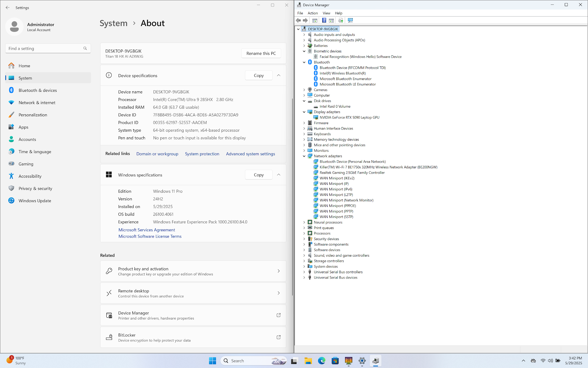This screenshot has height=368, width=588.
Task: Click System breadcrumb in Settings header
Action: (114, 23)
